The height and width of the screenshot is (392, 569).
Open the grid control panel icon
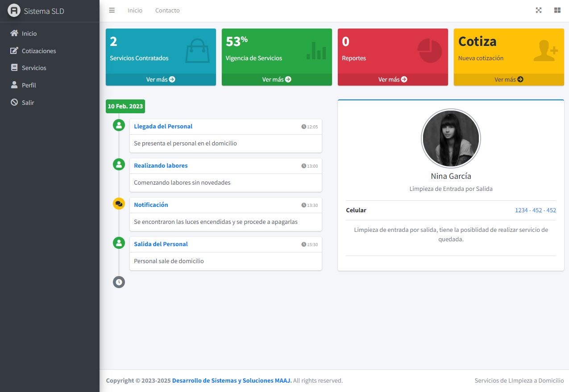(557, 10)
